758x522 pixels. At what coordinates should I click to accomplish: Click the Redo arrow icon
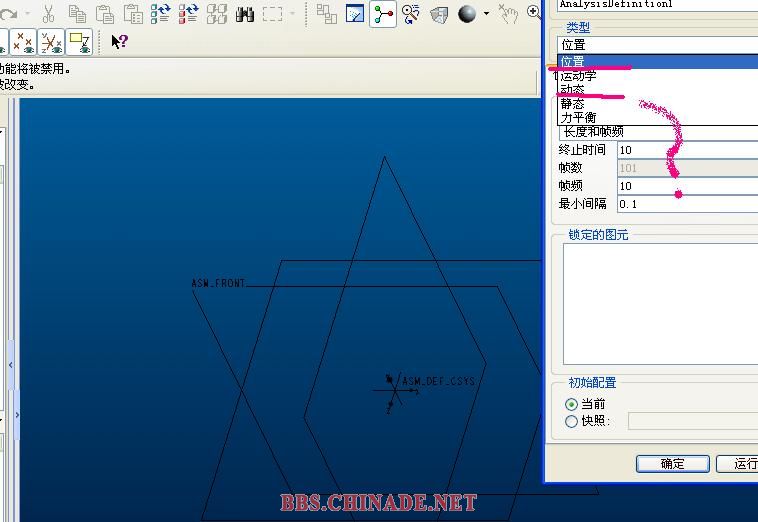pos(9,14)
